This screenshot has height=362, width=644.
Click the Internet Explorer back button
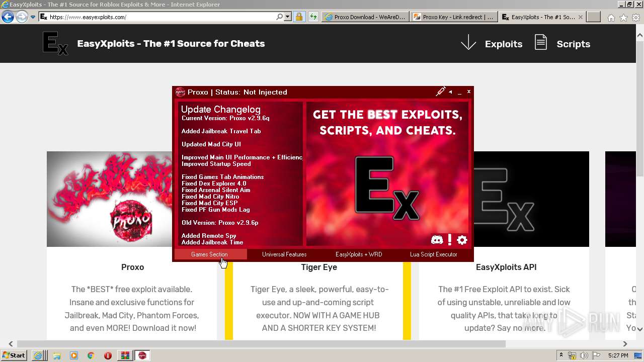(8, 17)
